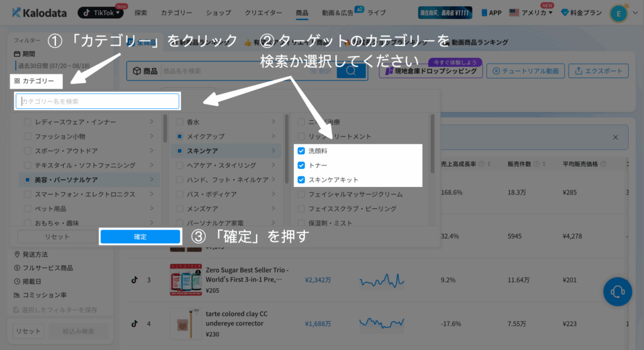Close the banner with X icon
Screen dimensions: 644x350
point(615,138)
